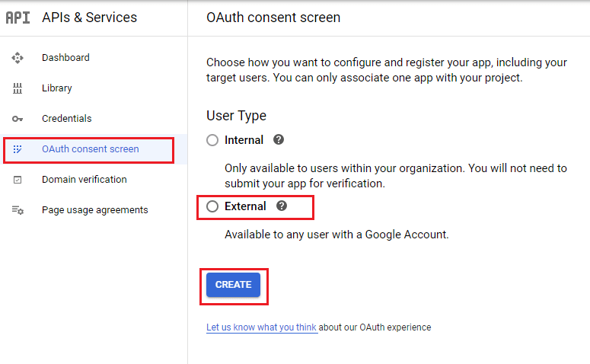Select OAuth consent screen in sidebar
This screenshot has width=590, height=364.
point(90,149)
